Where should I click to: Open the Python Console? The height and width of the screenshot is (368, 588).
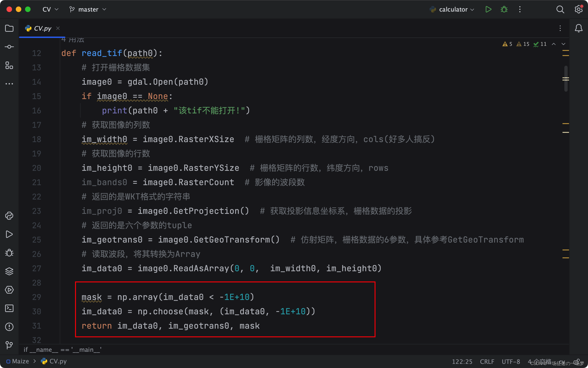9,216
